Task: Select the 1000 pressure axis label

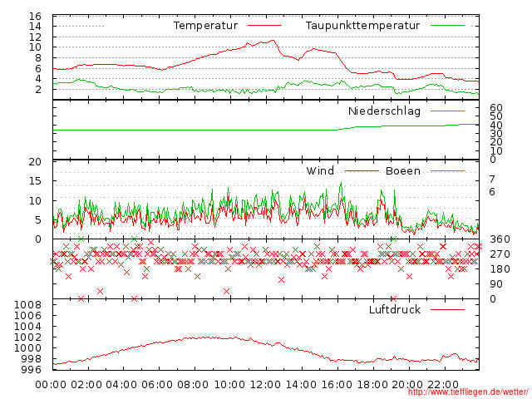Action: [27, 347]
